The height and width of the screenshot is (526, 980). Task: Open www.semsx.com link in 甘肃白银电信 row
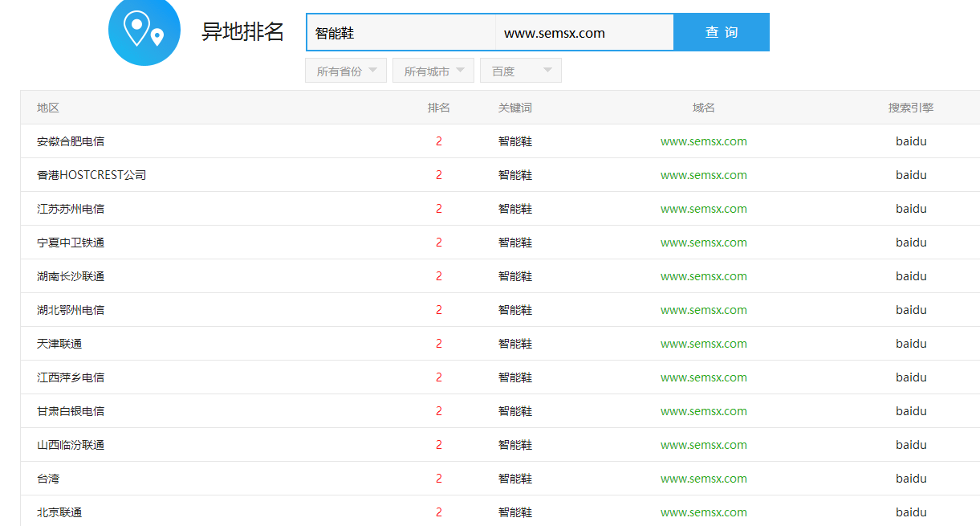pos(704,411)
